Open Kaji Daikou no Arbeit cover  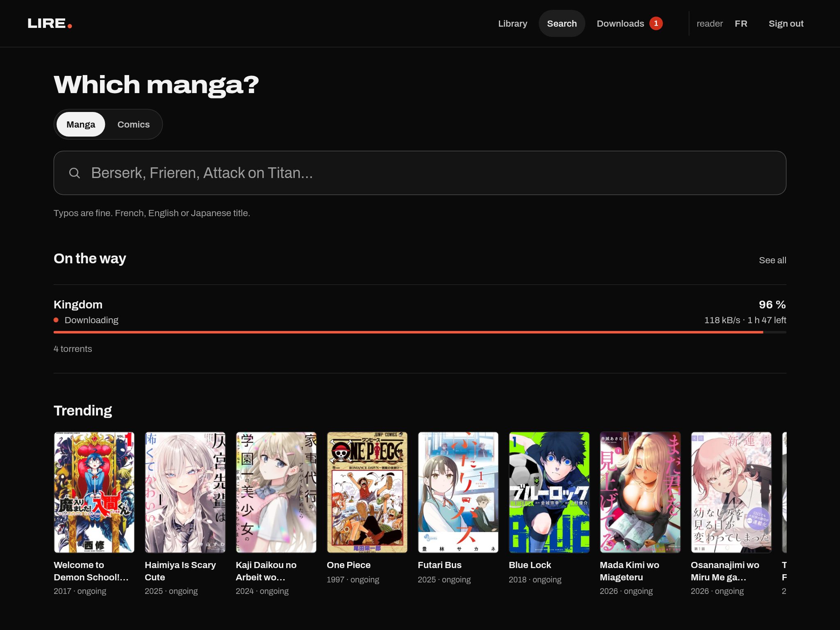tap(276, 492)
